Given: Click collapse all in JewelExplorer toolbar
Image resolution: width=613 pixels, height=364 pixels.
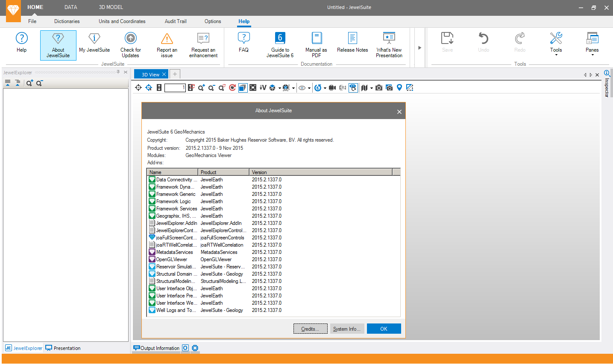Looking at the screenshot, I should coord(8,83).
